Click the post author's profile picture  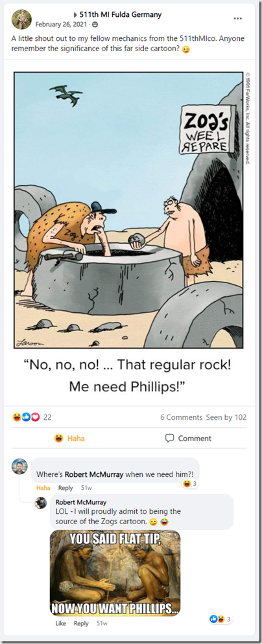21,19
